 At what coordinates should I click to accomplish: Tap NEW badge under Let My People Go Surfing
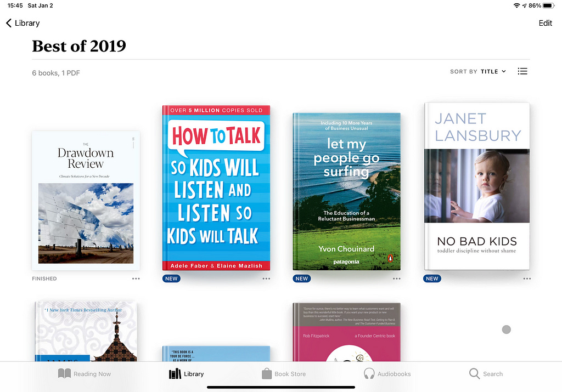tap(302, 279)
